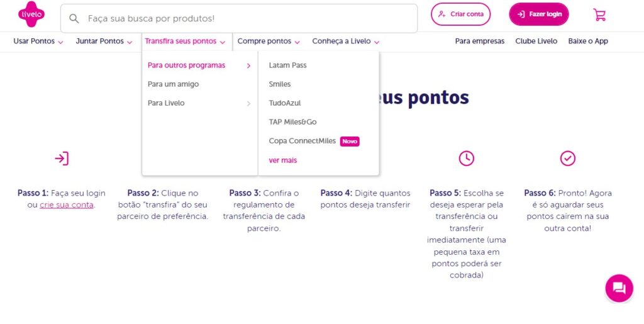Click the crie sua conta link
644x324 pixels.
tap(66, 205)
